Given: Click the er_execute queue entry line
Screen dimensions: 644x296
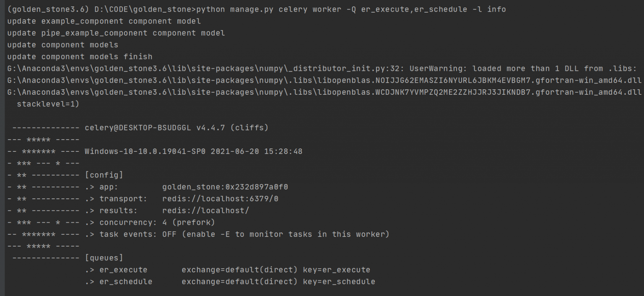Looking at the screenshot, I should click(x=228, y=270).
